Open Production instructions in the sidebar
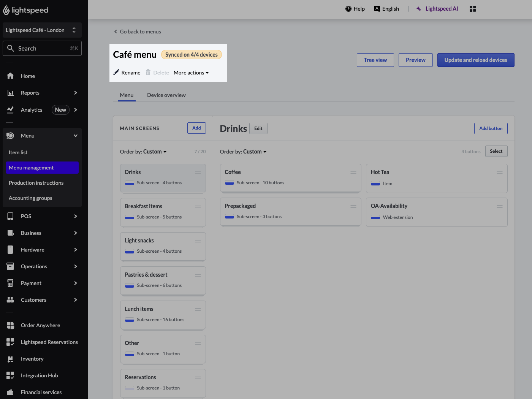Viewport: 532px width, 399px height. pyautogui.click(x=42, y=183)
